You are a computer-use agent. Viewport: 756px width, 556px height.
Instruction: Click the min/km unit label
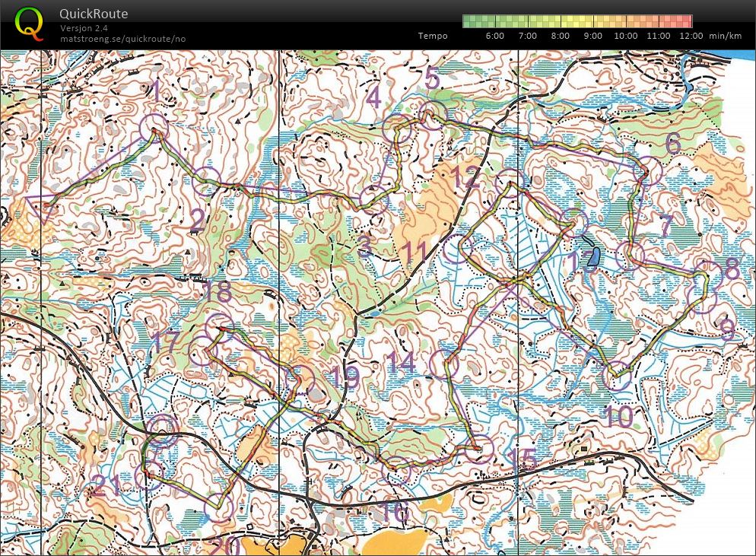[725, 36]
